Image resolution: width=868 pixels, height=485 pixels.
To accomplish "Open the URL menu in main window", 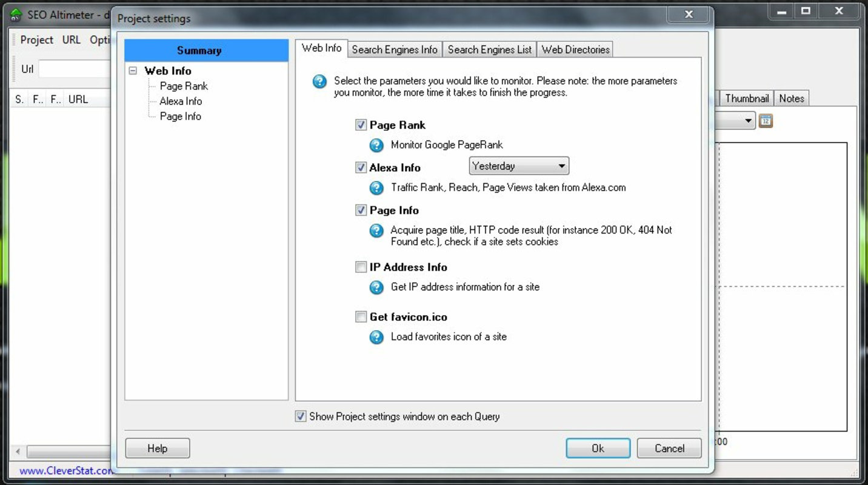I will [x=71, y=40].
